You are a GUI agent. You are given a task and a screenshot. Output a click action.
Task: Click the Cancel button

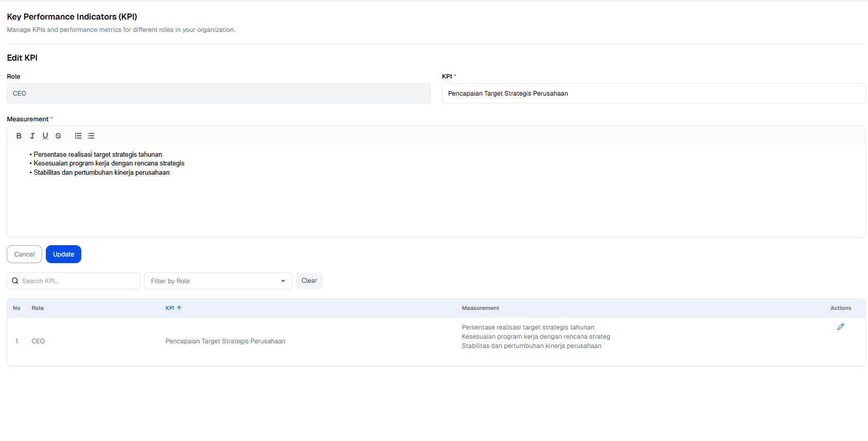tap(24, 254)
